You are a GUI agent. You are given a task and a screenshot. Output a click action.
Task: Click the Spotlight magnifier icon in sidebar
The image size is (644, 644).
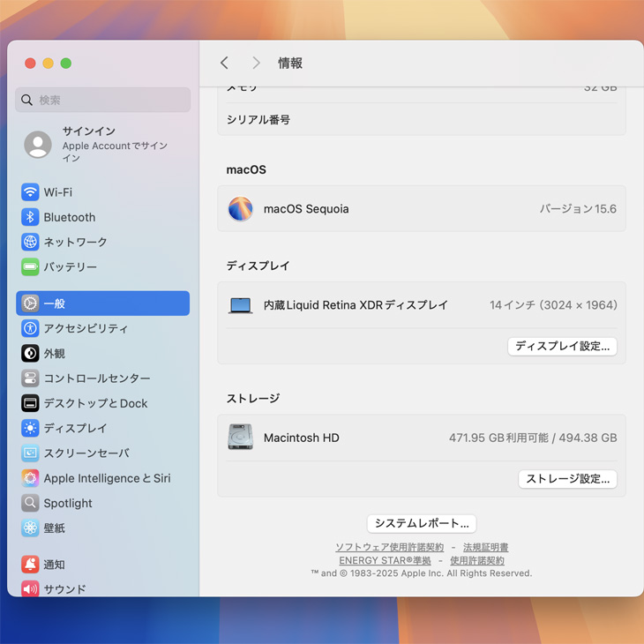[x=30, y=503]
